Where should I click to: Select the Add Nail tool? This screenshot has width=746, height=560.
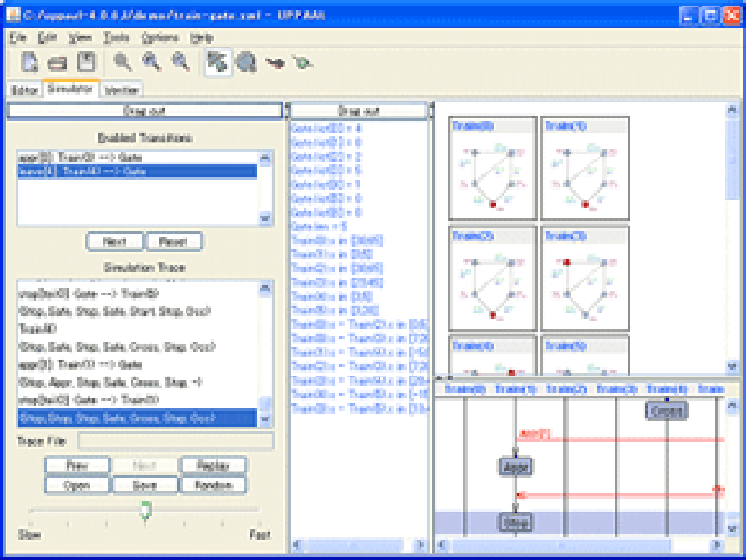302,62
